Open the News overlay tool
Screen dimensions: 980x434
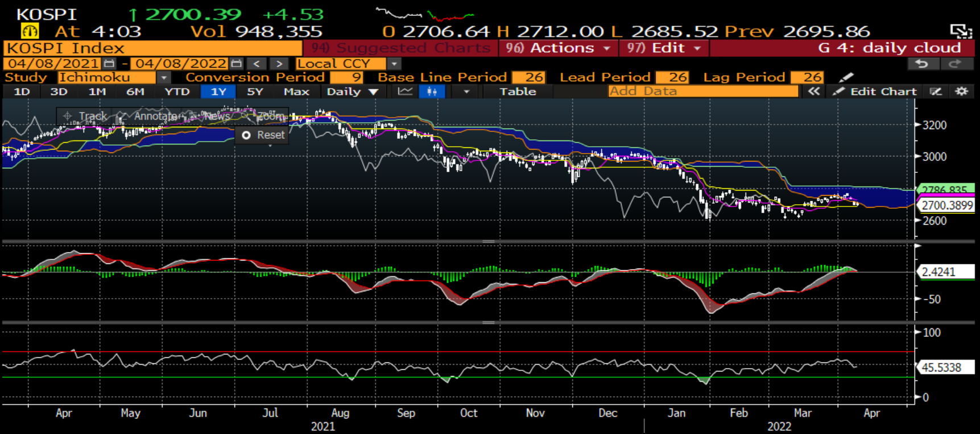coord(210,116)
